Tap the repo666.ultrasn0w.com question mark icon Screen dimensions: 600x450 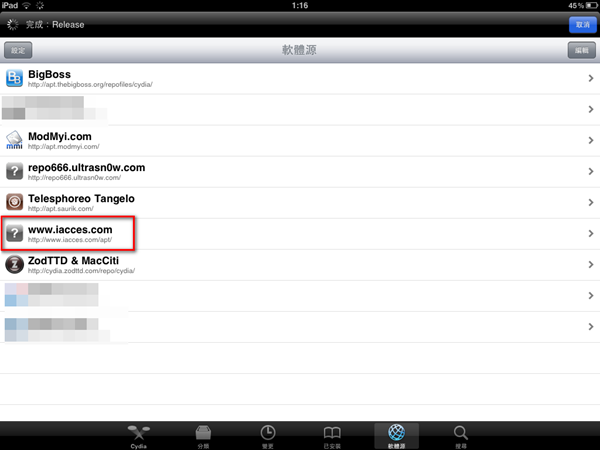click(14, 171)
